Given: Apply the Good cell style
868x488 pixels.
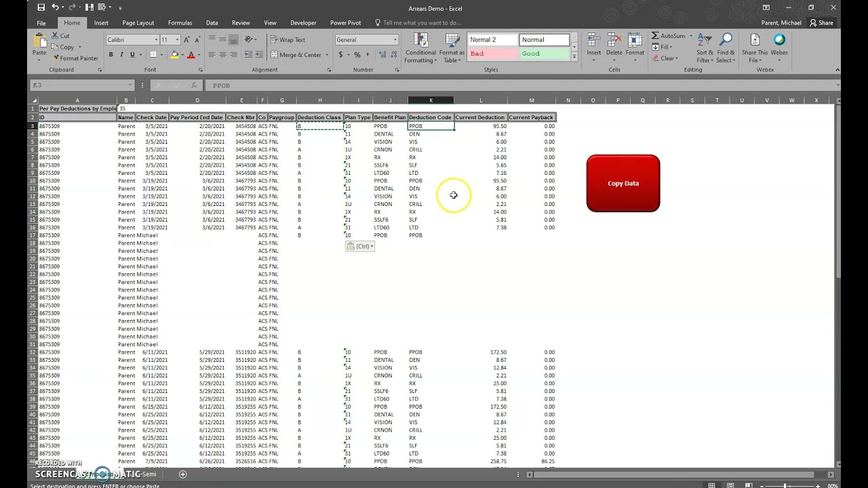Looking at the screenshot, I should click(545, 54).
